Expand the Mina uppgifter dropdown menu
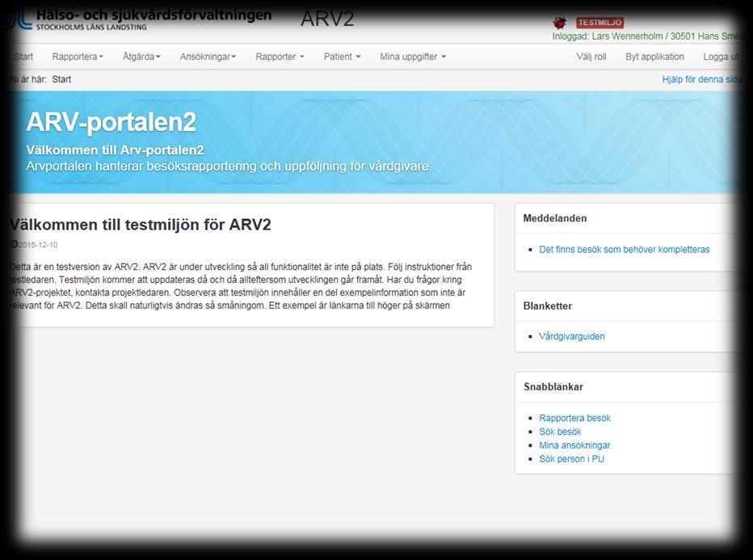Screen dimensions: 753x560 pos(413,57)
